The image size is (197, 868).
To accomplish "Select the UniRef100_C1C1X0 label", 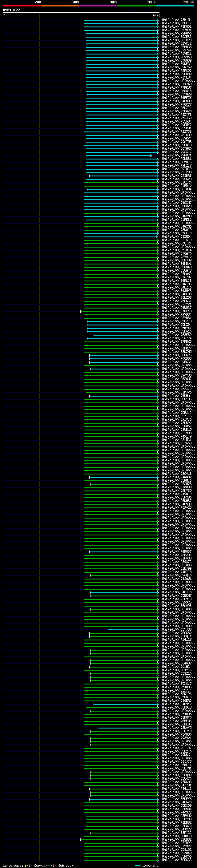I will [x=176, y=182].
